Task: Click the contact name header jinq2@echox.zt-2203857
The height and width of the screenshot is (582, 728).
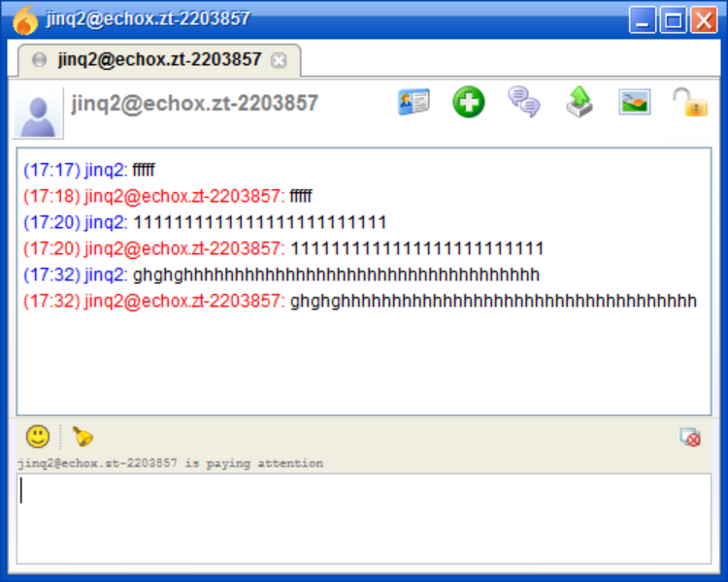Action: pyautogui.click(x=194, y=103)
